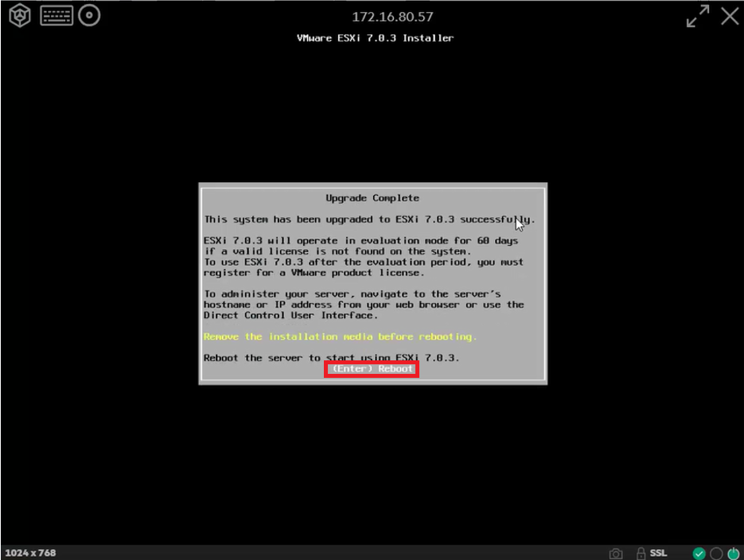Capture console screenshot with camera icon

click(x=616, y=554)
